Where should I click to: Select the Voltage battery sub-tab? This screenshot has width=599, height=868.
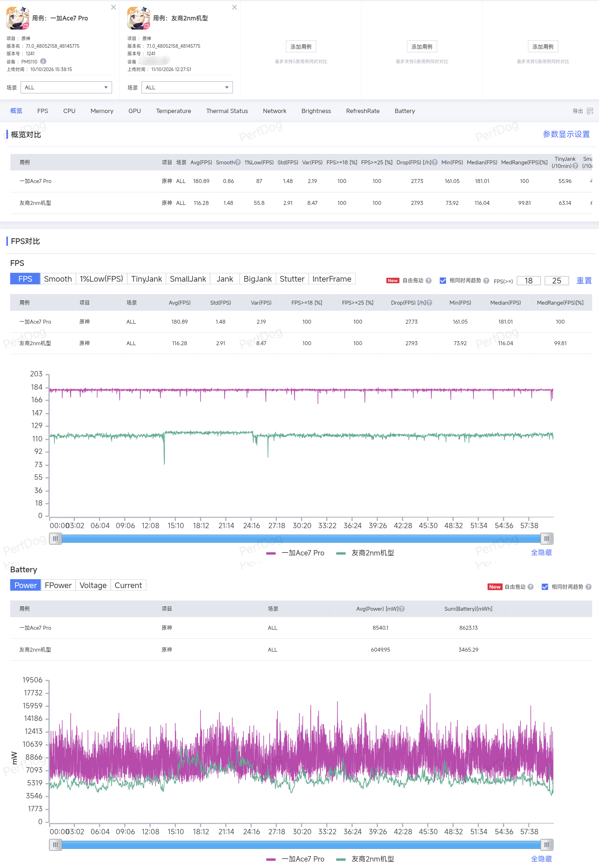pyautogui.click(x=93, y=586)
